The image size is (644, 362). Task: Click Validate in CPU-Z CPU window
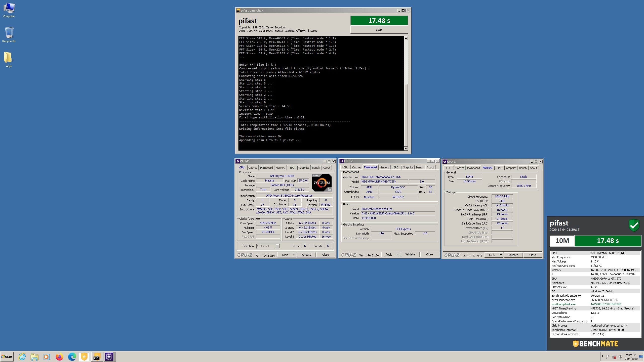tap(306, 255)
